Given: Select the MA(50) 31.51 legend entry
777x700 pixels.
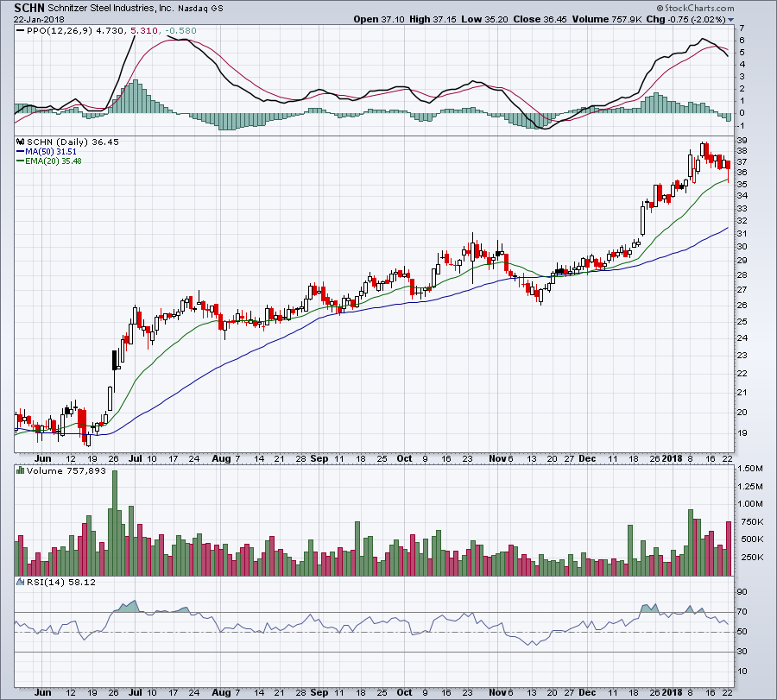Looking at the screenshot, I should [x=51, y=152].
